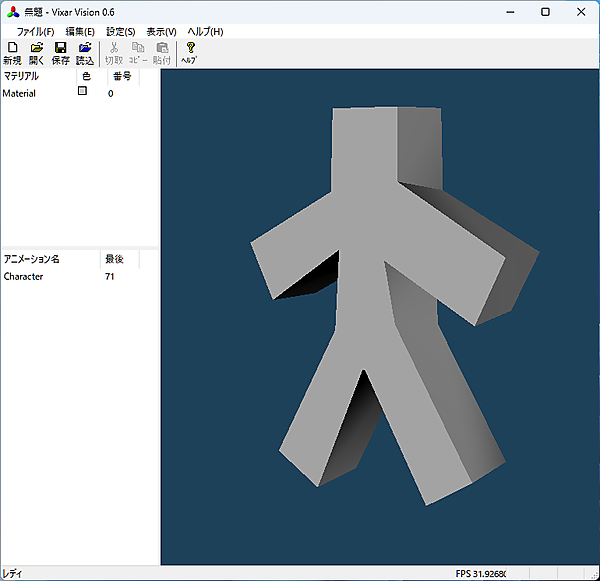Open the 編集(E) menu
This screenshot has height=581, width=600.
pos(80,31)
